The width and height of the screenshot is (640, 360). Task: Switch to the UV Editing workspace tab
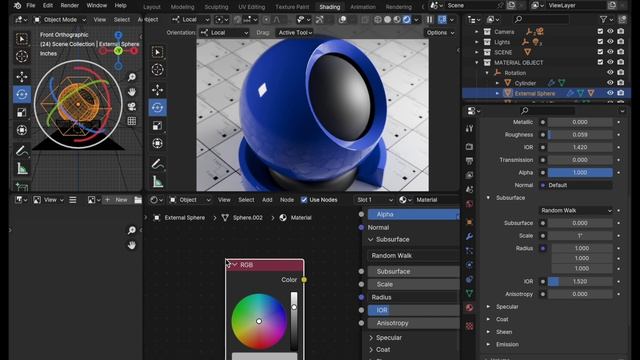click(x=251, y=7)
